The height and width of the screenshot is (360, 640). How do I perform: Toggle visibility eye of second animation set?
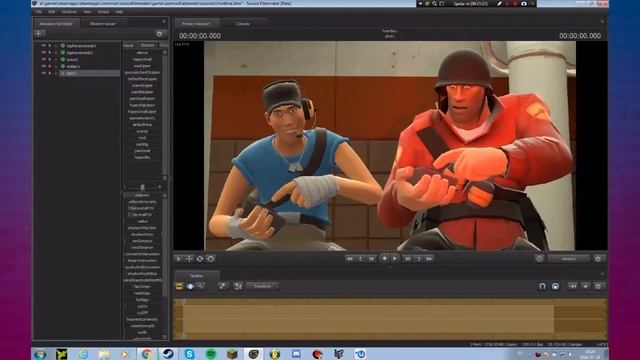[44, 52]
